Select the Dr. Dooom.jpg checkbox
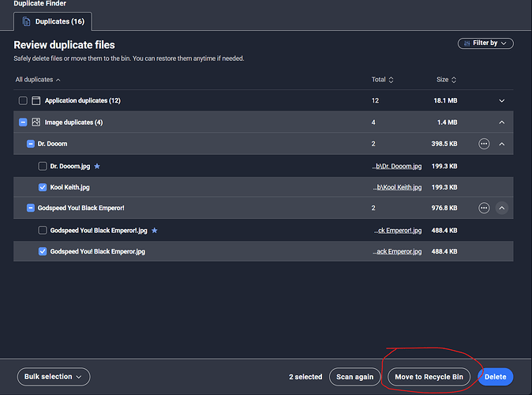Image resolution: width=532 pixels, height=395 pixels. 43,166
